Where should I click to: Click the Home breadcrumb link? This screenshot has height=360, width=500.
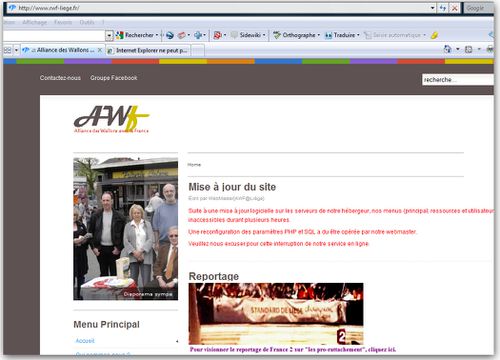click(194, 165)
